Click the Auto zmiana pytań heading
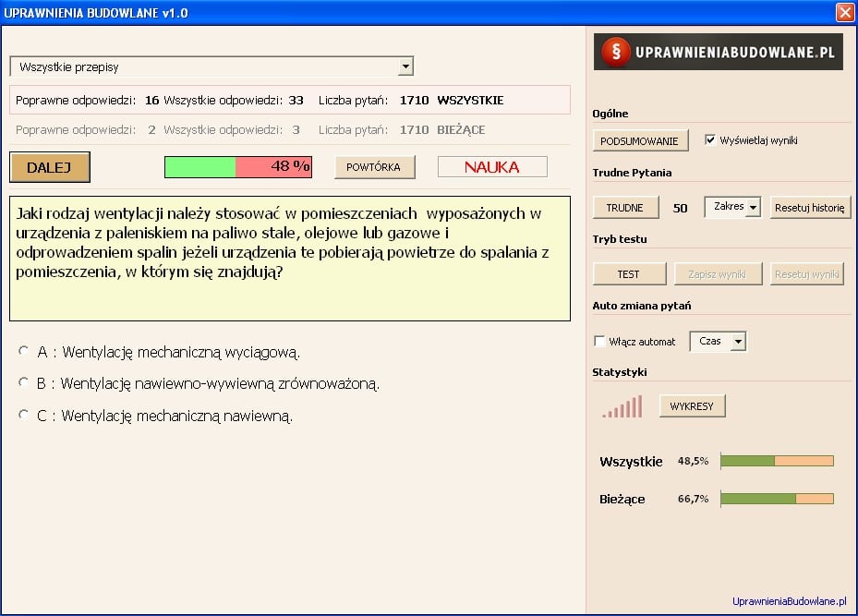This screenshot has height=616, width=858. coord(641,306)
